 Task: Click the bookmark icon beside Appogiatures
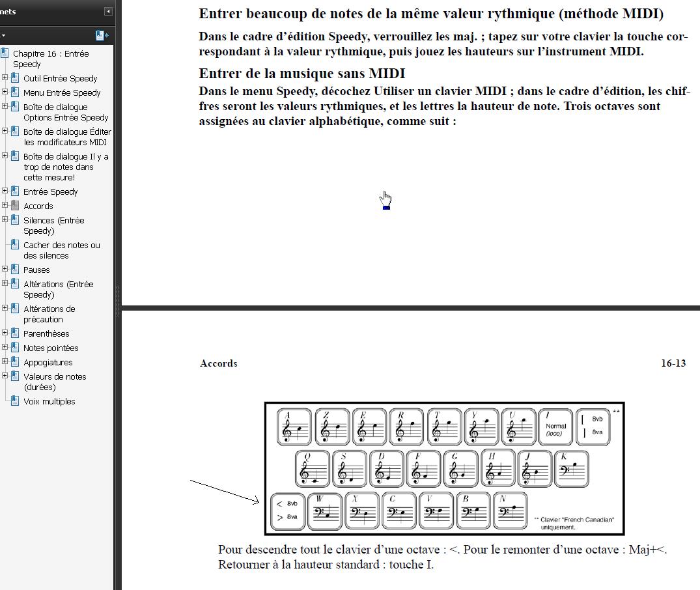tap(14, 362)
